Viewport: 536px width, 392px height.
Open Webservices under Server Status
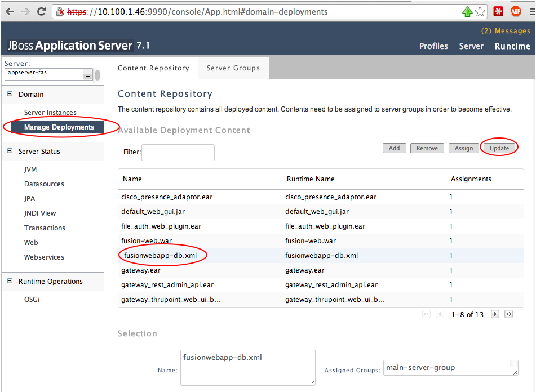click(44, 257)
